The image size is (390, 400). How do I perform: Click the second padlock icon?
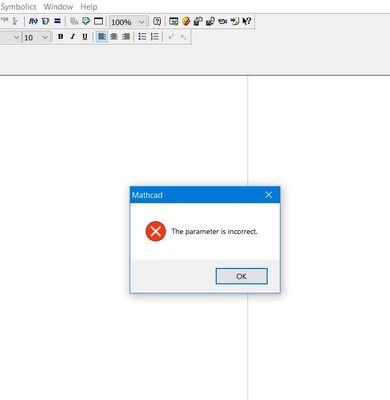pyautogui.click(x=210, y=21)
